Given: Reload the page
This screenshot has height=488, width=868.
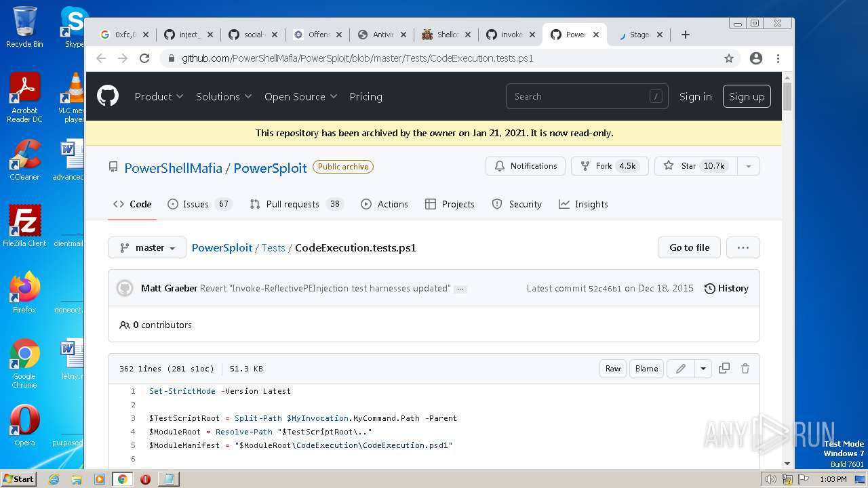Looking at the screenshot, I should (144, 58).
